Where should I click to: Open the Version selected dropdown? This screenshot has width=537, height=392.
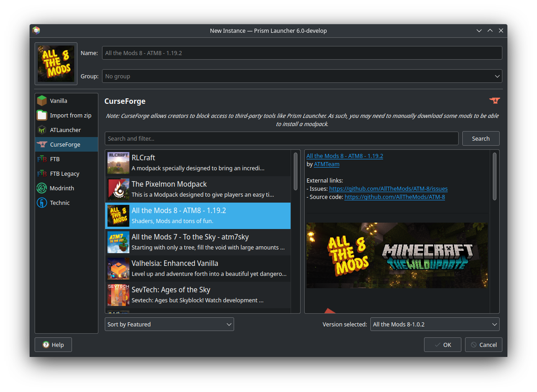435,324
